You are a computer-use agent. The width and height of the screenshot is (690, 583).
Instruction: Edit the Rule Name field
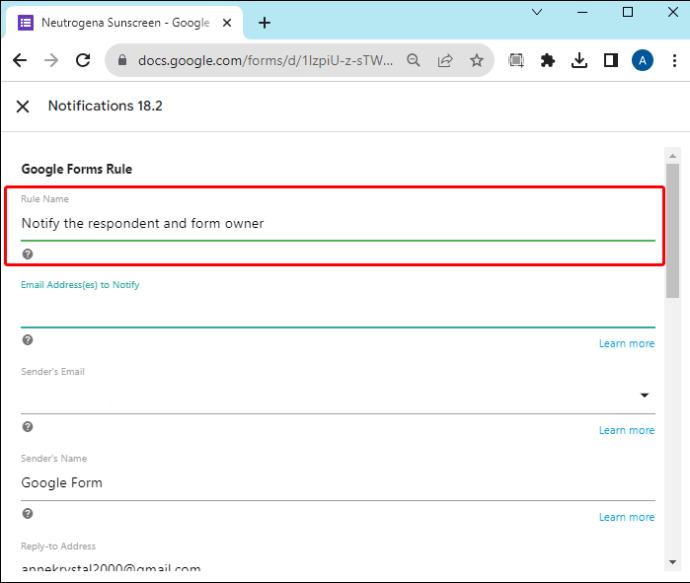338,224
